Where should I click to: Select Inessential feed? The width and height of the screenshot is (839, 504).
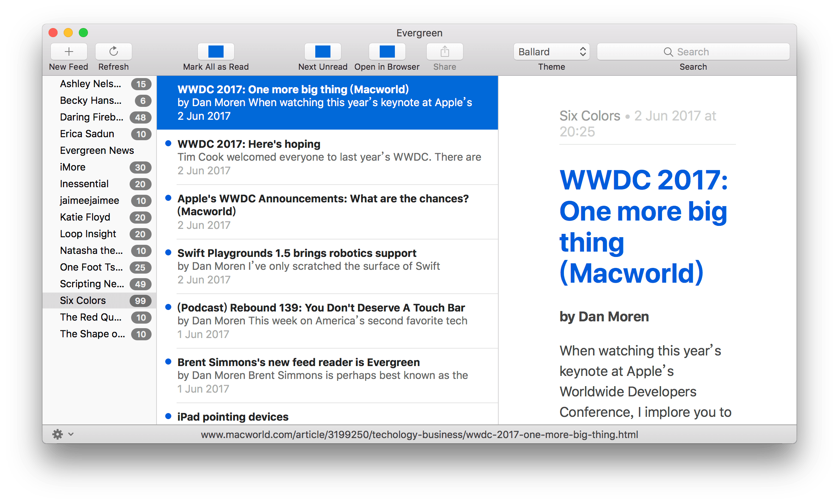[99, 184]
